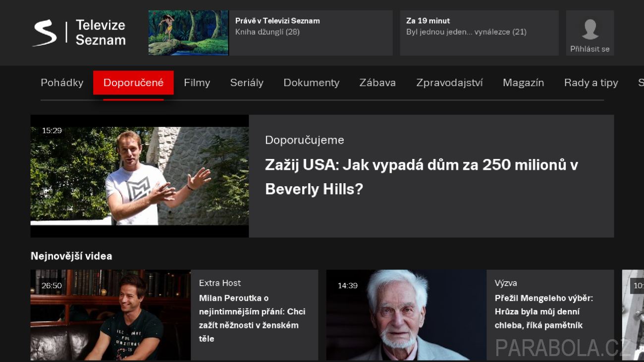Click the 14:39 duration label
This screenshot has width=644, height=362.
coord(347,286)
